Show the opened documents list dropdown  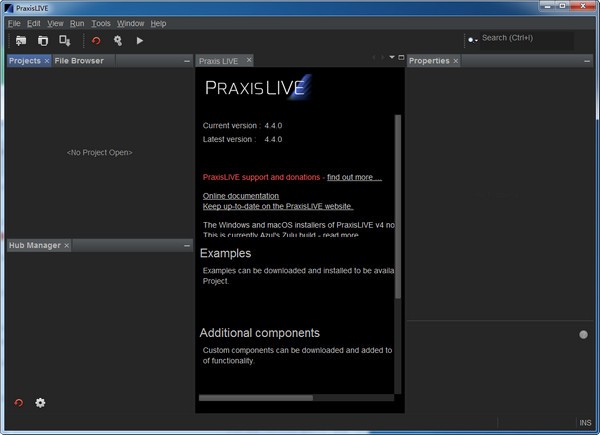point(392,58)
